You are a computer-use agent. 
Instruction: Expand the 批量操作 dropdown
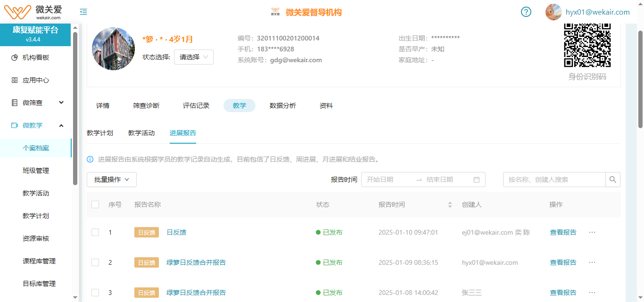coord(111,180)
